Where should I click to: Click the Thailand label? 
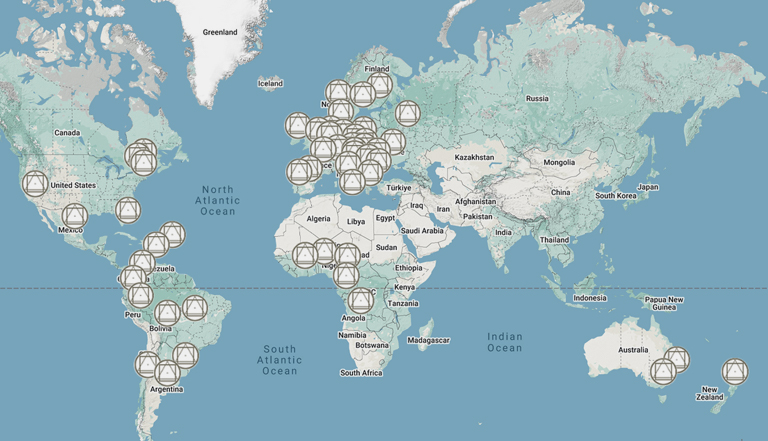(554, 240)
